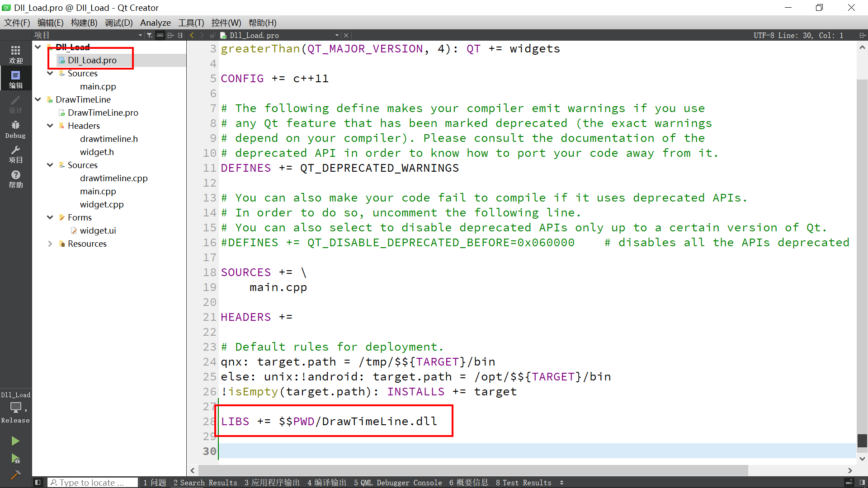Start debugging with the Run-Debug icon
This screenshot has width=868, height=488.
[15, 459]
